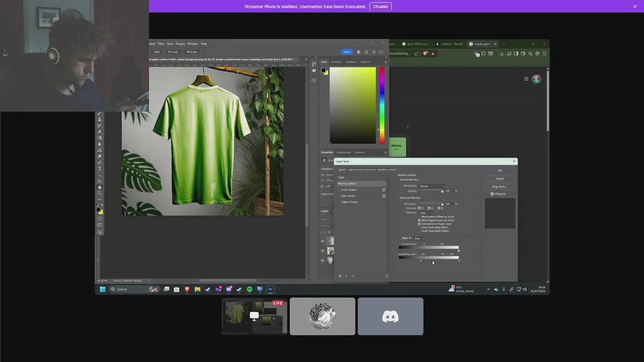Select the Brush tool in Photoshop toolbar
The width and height of the screenshot is (644, 362).
(100, 113)
